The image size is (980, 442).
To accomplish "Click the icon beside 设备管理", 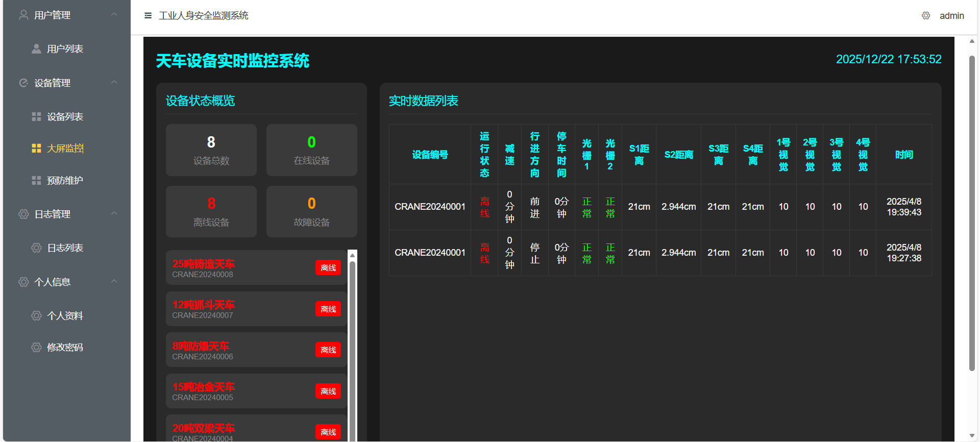I will point(23,83).
